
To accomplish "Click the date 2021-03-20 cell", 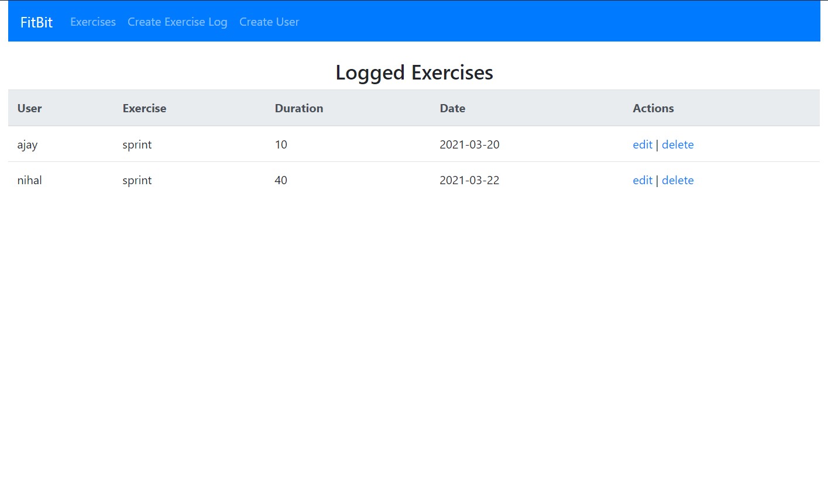I will pos(469,144).
